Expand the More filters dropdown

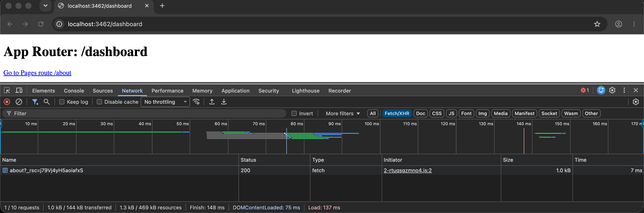point(343,113)
